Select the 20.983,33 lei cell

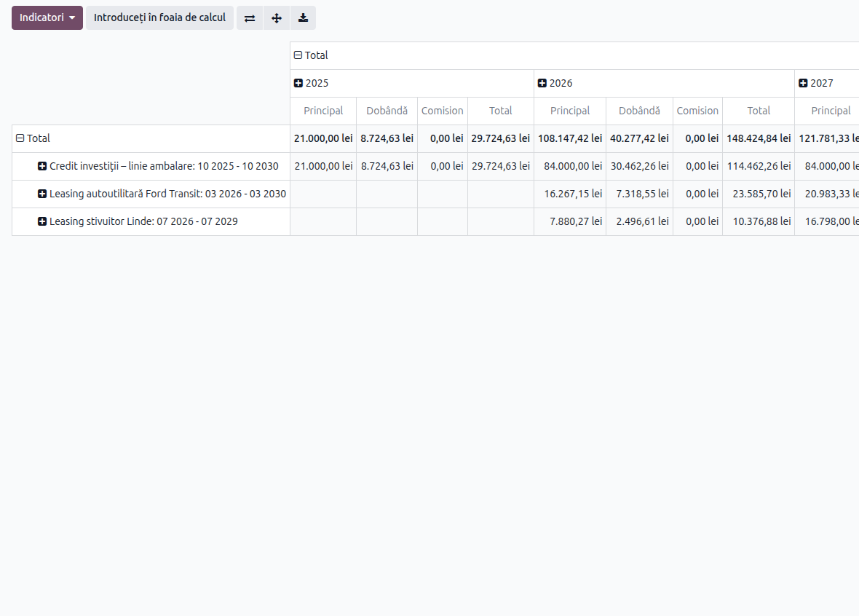(827, 194)
